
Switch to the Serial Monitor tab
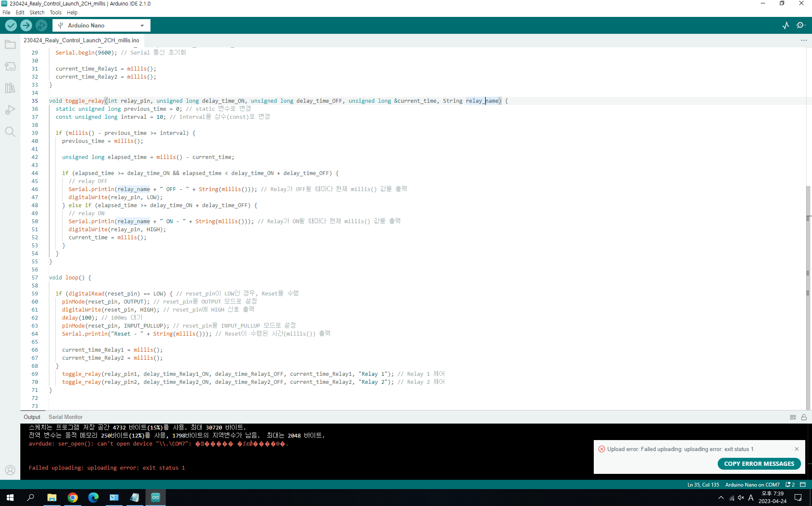click(66, 417)
